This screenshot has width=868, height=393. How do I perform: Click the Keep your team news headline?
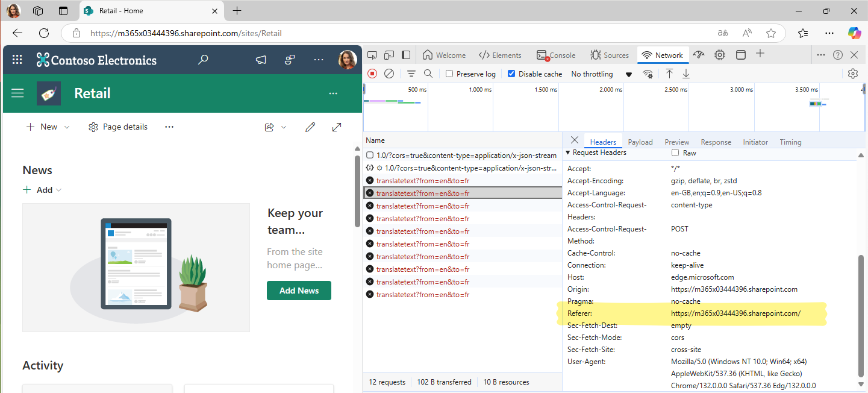(x=295, y=221)
